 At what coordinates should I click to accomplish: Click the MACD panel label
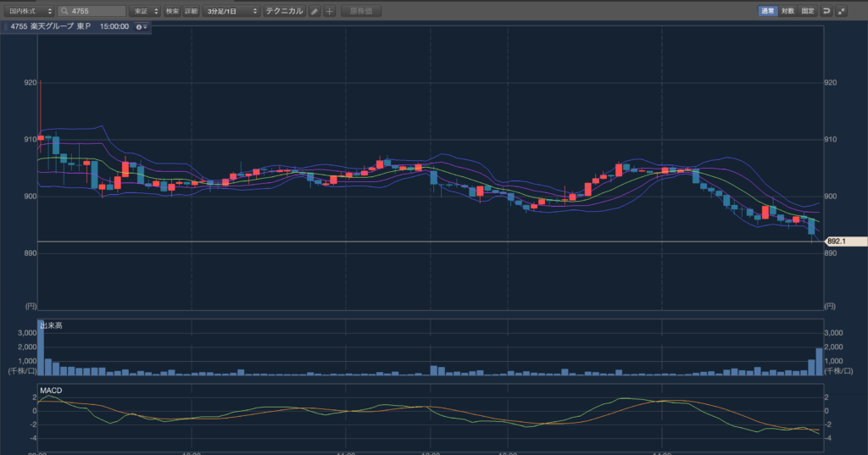[x=51, y=391]
